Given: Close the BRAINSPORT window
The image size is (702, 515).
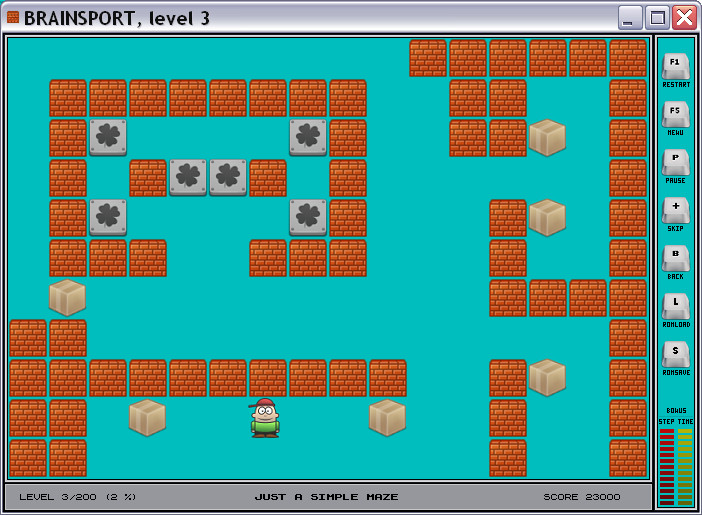Looking at the screenshot, I should point(685,18).
